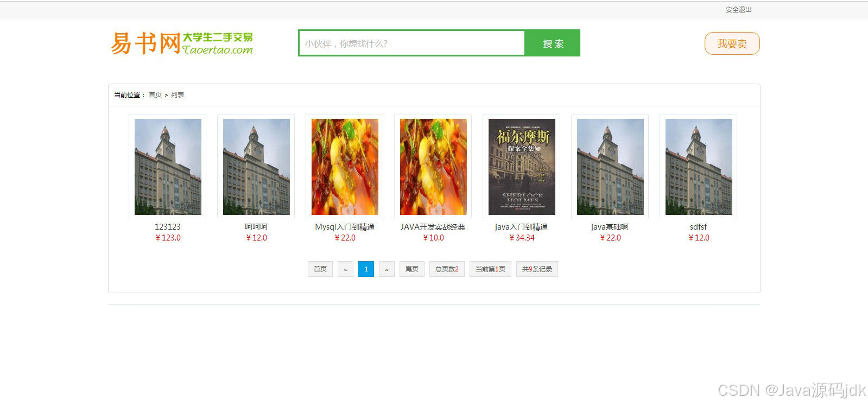The image size is (868, 405).
Task: Go to next page with » button
Action: point(387,269)
